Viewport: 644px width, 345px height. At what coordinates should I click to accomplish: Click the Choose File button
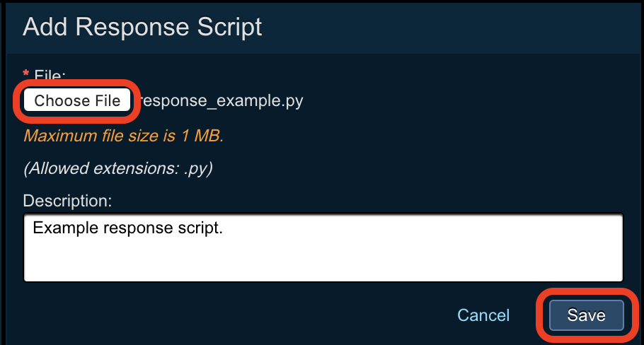tap(77, 100)
